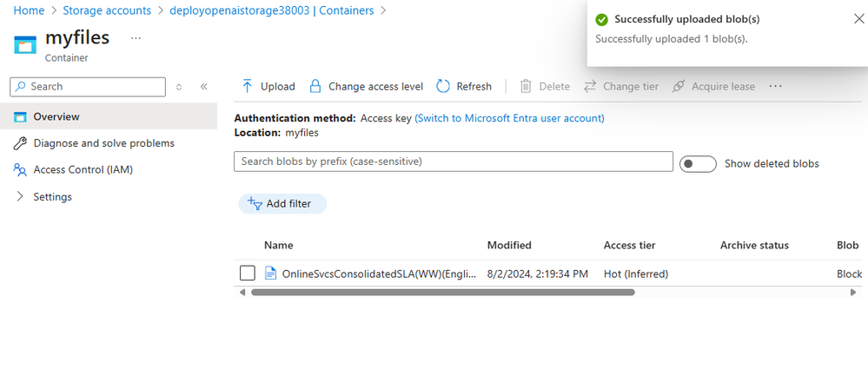
Task: Click the horizontal scrollbar thumb of blob list
Action: 443,292
